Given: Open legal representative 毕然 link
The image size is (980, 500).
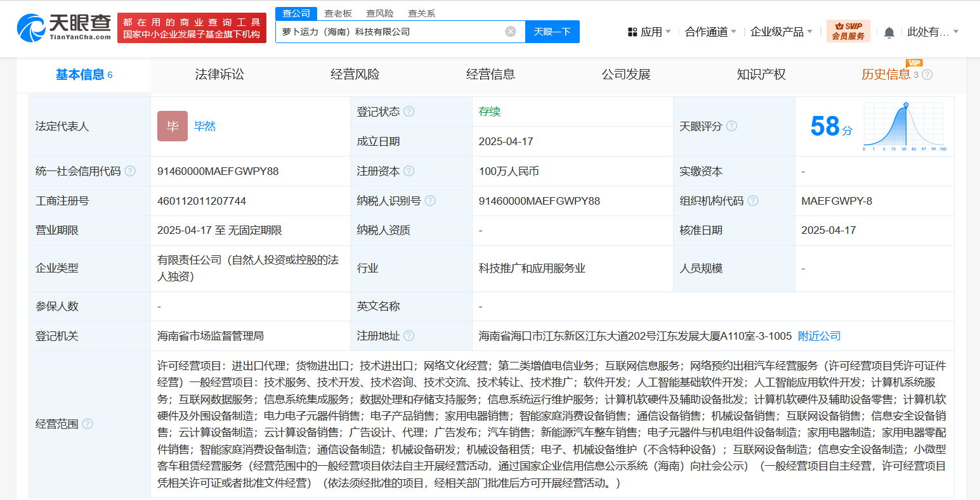Looking at the screenshot, I should point(205,126).
